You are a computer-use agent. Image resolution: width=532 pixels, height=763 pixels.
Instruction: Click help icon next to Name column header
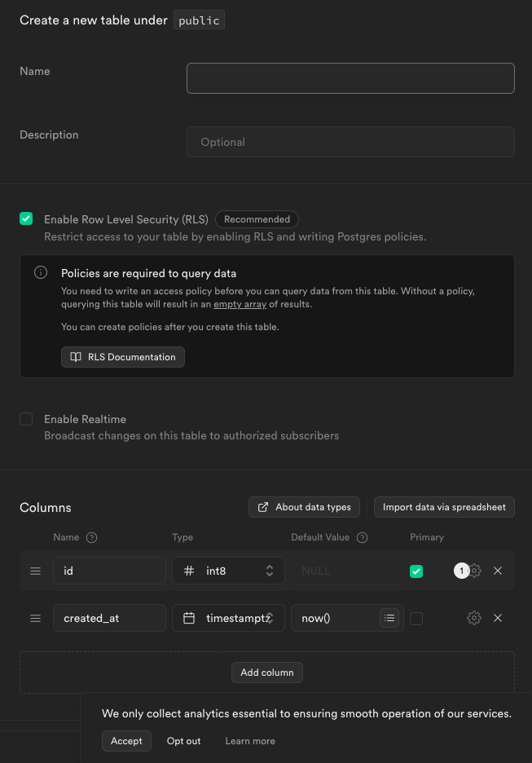coord(91,537)
